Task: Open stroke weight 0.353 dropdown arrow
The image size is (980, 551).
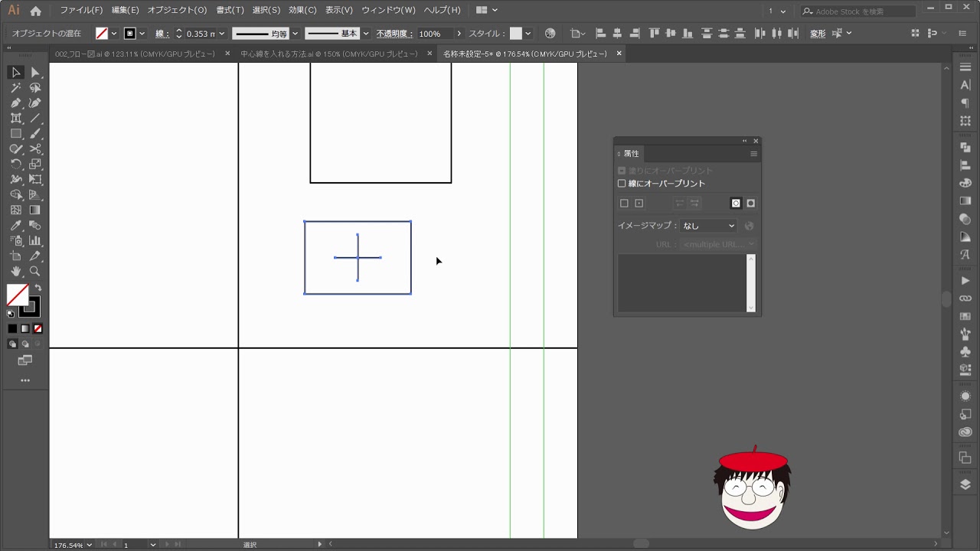Action: click(222, 34)
